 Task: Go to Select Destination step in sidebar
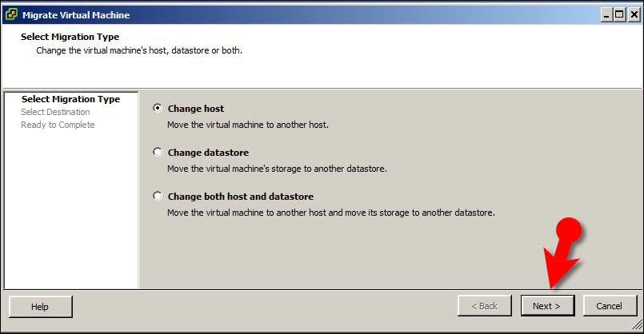[x=55, y=112]
